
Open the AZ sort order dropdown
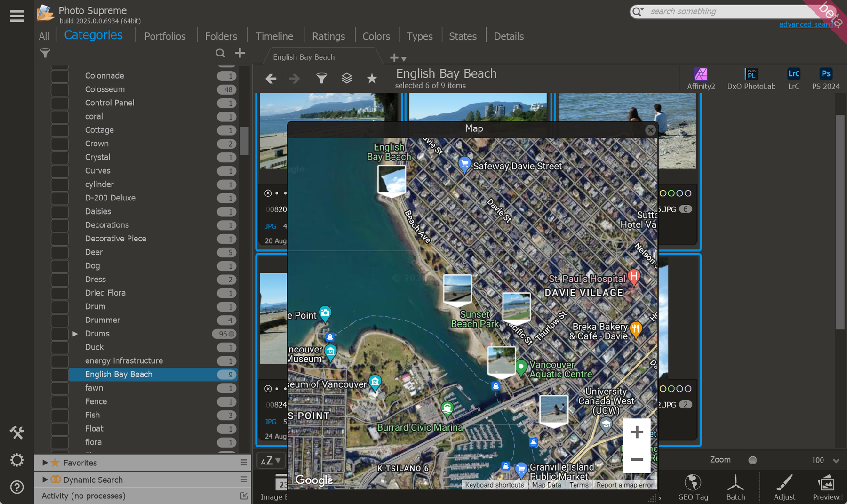pos(271,460)
